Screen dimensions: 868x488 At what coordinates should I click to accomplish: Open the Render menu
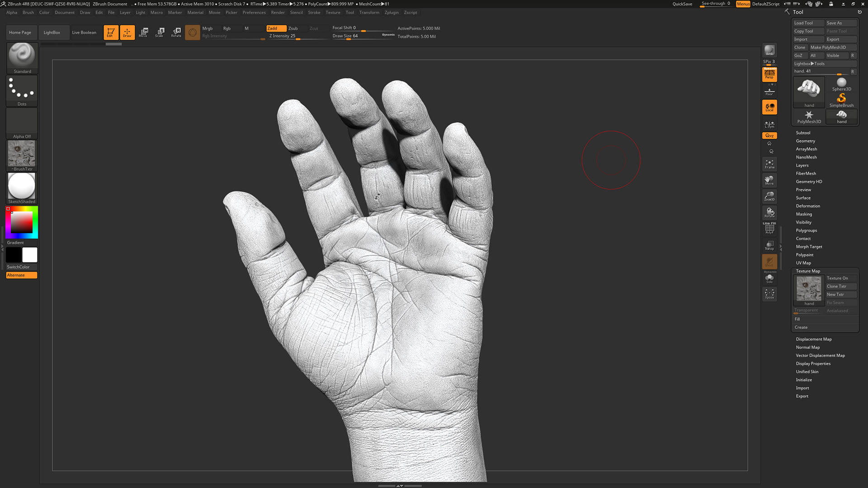(278, 13)
